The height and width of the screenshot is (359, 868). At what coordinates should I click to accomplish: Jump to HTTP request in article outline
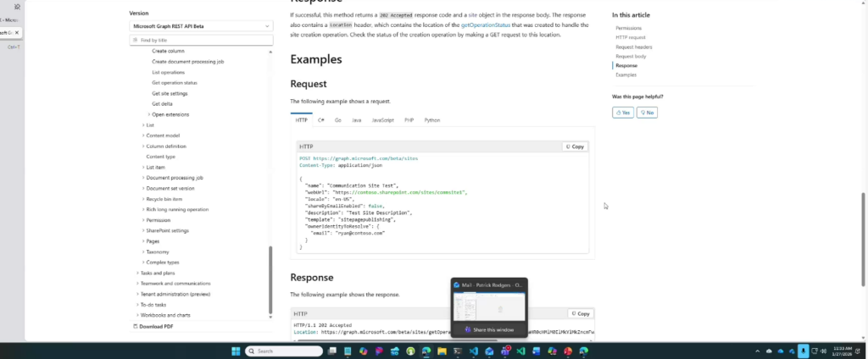click(631, 37)
